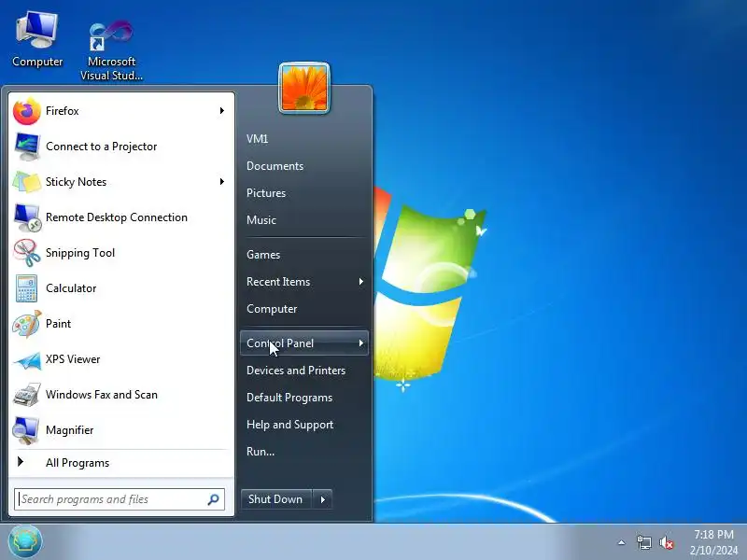
Task: Click the Shut Down button
Action: 275,499
